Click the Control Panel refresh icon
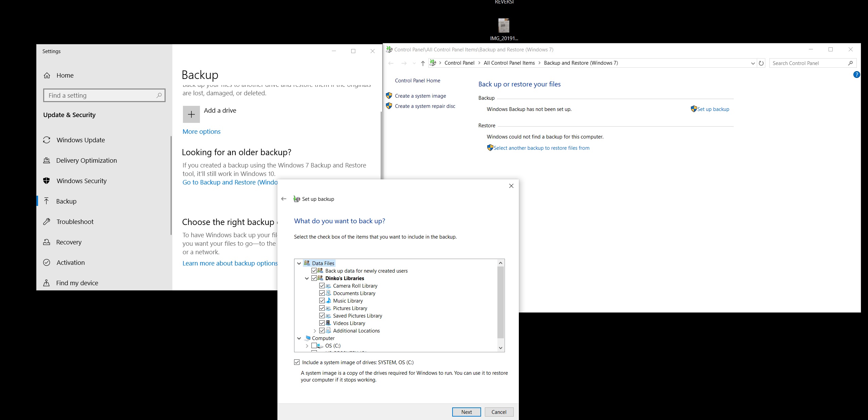The height and width of the screenshot is (420, 868). pos(761,63)
